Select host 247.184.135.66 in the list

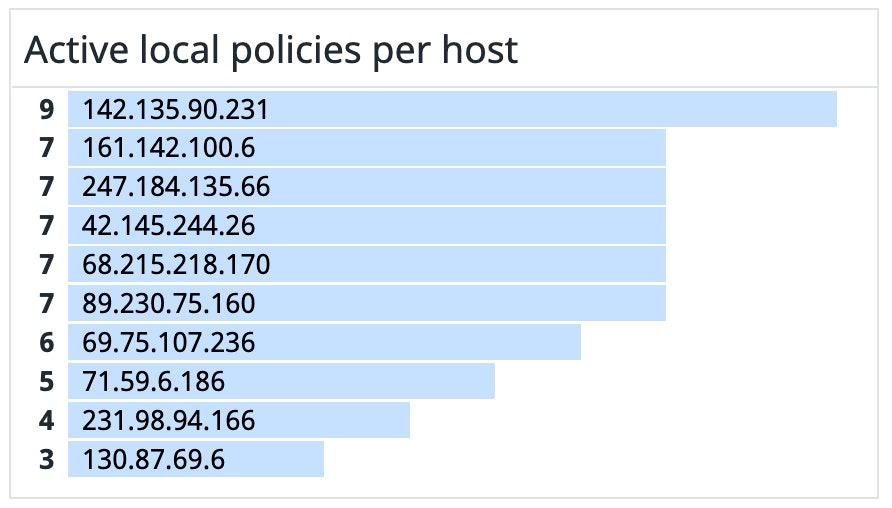366,187
